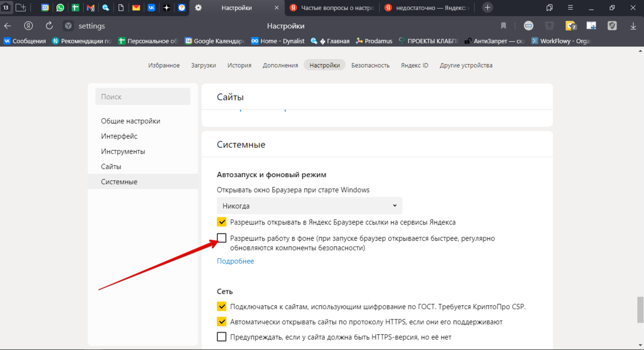Bookmark this page with the flag icon
This screenshot has height=350, width=644.
503,26
